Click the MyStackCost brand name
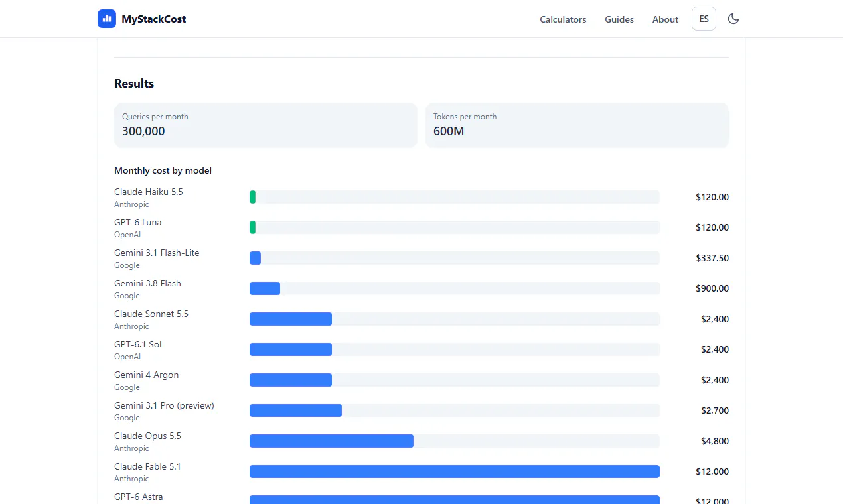The height and width of the screenshot is (504, 843). [153, 19]
